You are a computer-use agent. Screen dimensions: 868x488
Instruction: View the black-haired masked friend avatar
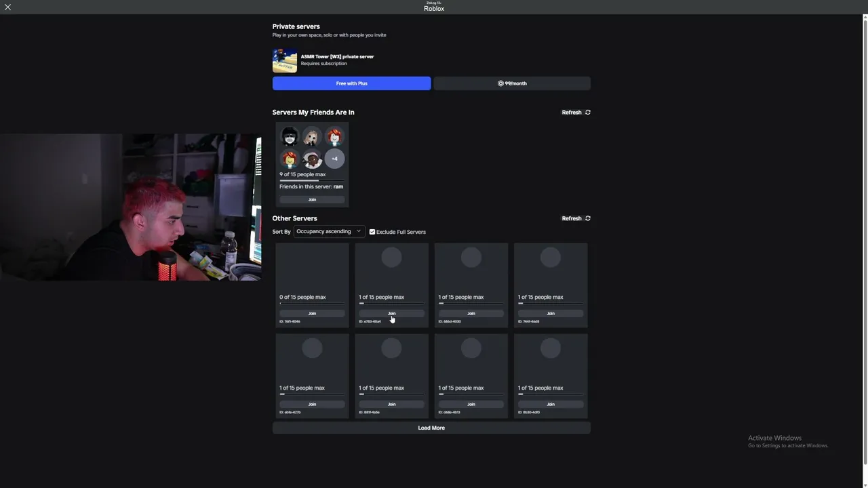pyautogui.click(x=290, y=136)
